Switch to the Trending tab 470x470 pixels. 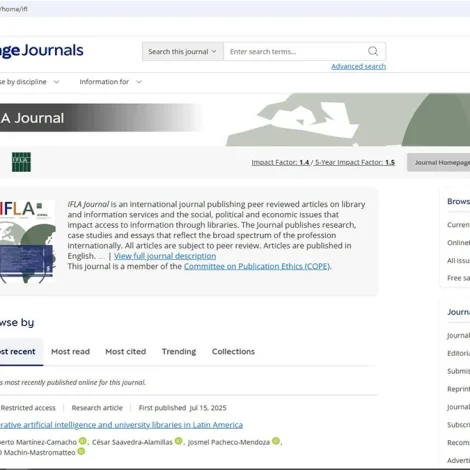pos(179,352)
